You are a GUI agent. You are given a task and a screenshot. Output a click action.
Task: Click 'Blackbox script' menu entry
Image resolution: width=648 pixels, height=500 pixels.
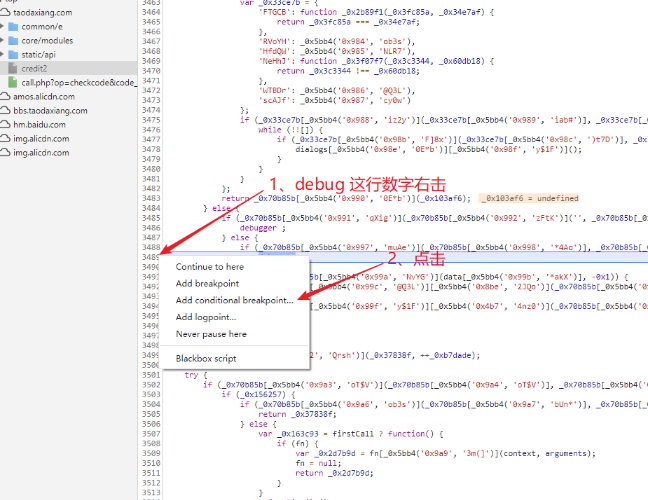click(x=206, y=359)
